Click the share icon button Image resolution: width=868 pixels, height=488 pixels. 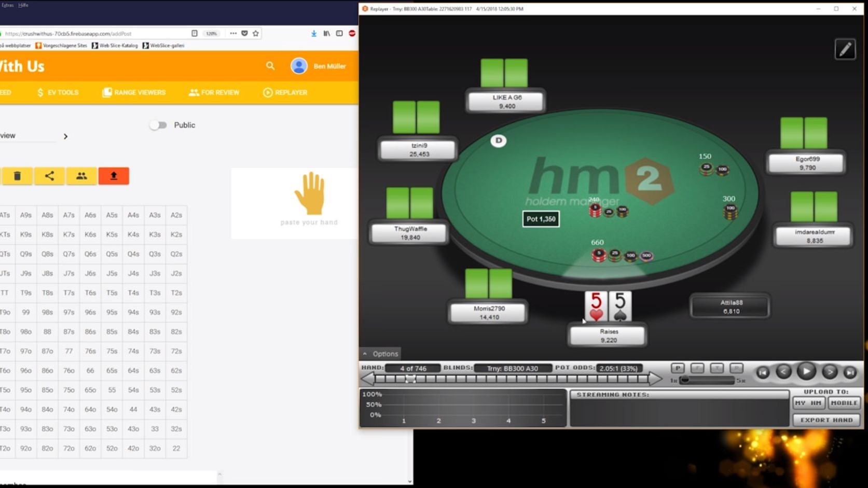(49, 176)
